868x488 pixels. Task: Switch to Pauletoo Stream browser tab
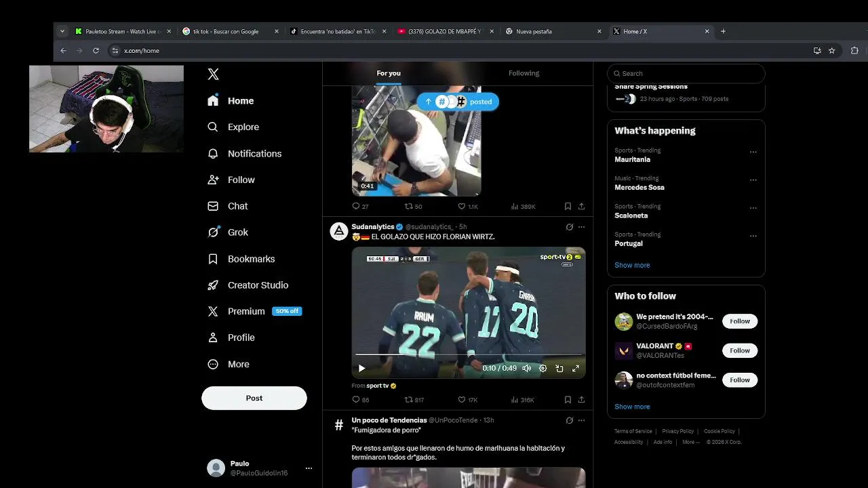(x=123, y=31)
